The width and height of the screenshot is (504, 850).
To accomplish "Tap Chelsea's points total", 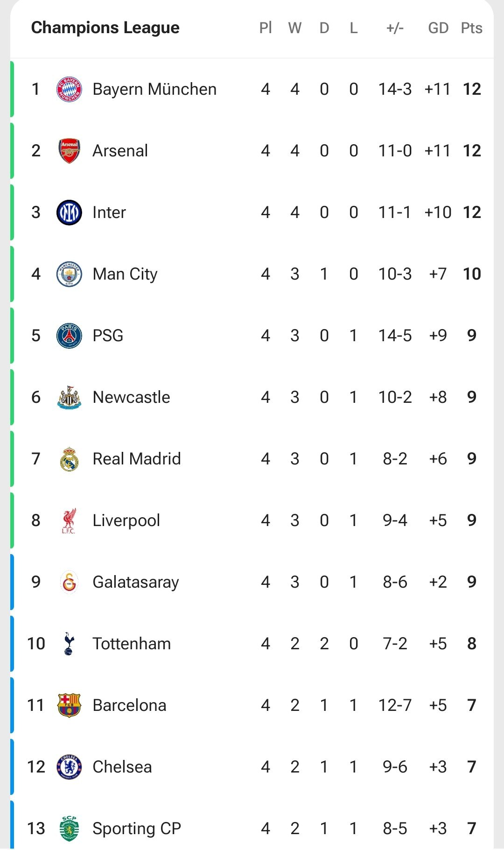I will pyautogui.click(x=472, y=767).
